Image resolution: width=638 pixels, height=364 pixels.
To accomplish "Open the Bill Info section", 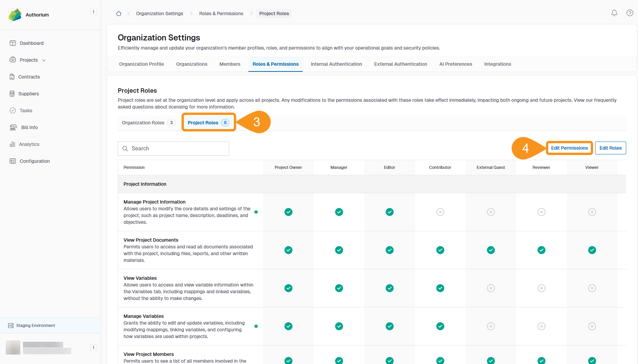I will (29, 127).
